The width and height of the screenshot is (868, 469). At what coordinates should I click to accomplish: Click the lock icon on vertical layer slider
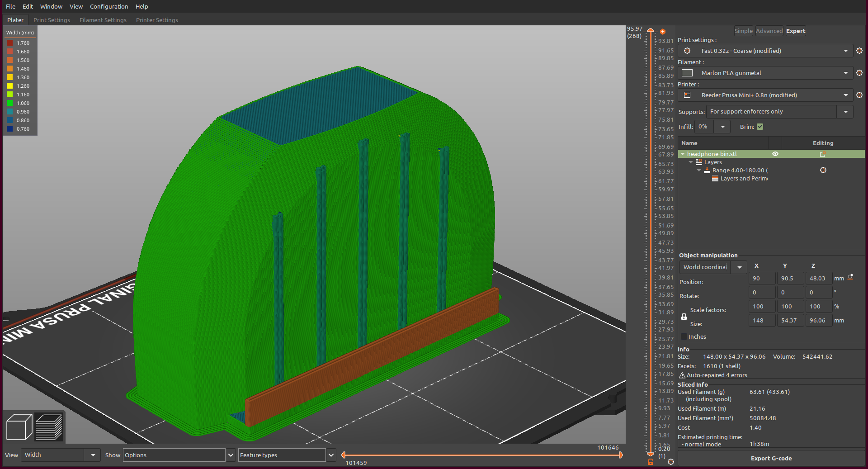coord(651,462)
